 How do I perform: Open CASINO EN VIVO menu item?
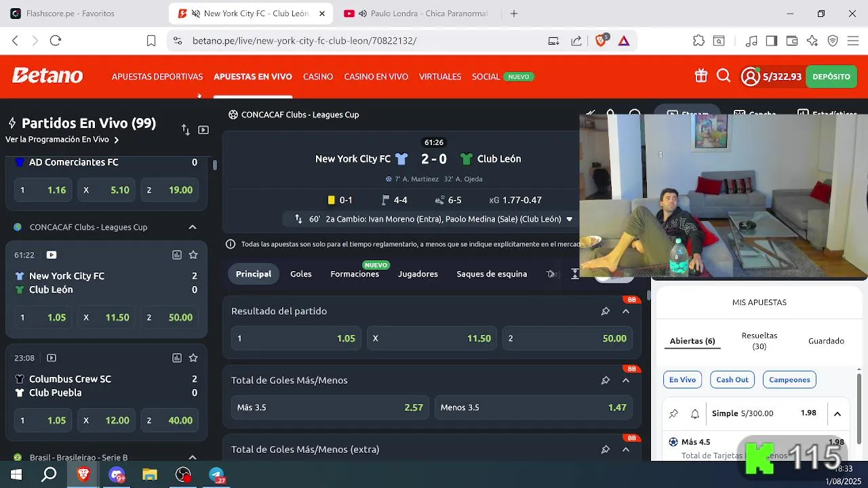click(376, 77)
